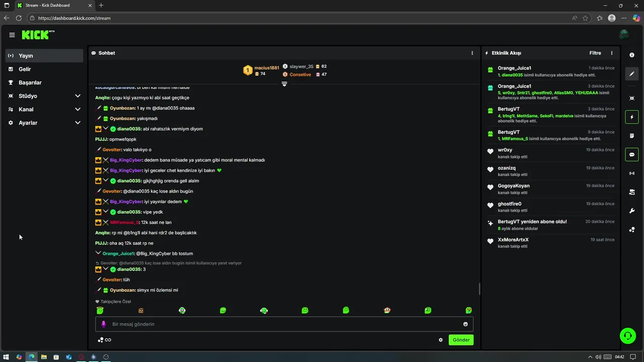644x362 pixels.
Task: Select Yayın in the left menu
Action: 44,56
